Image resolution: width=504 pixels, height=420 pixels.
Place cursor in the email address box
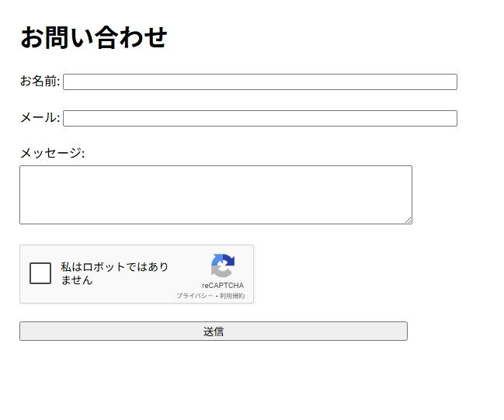(259, 118)
